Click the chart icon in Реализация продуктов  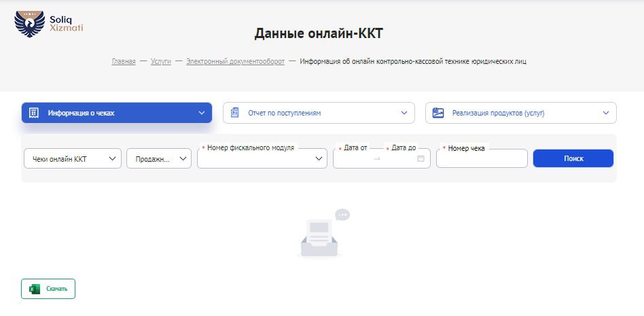pyautogui.click(x=438, y=113)
